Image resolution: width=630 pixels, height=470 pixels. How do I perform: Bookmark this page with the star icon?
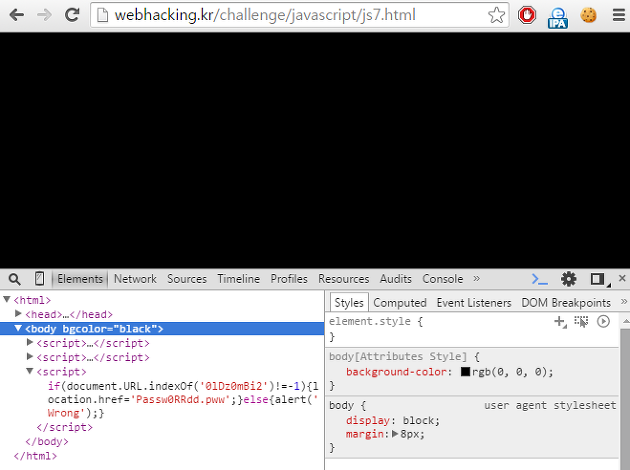[496, 15]
